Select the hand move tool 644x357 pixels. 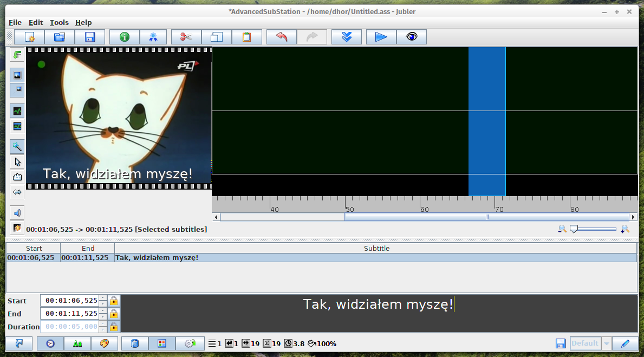pos(17,177)
